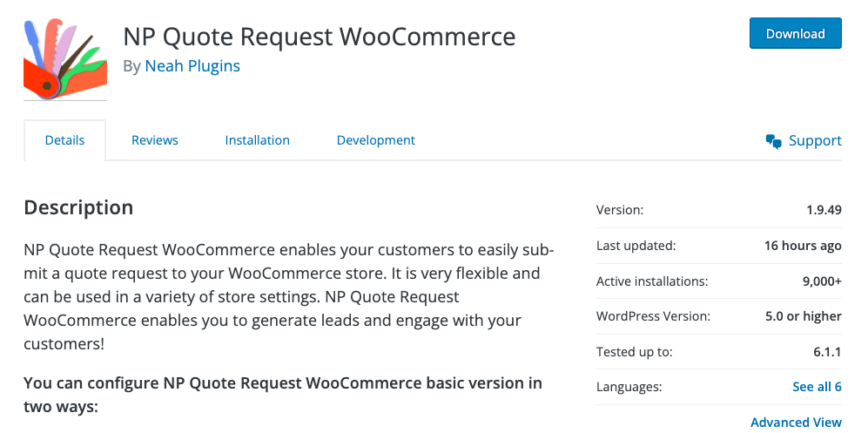Click the '5.0 or higher' value
Viewport: 868px width, 433px height.
(804, 317)
